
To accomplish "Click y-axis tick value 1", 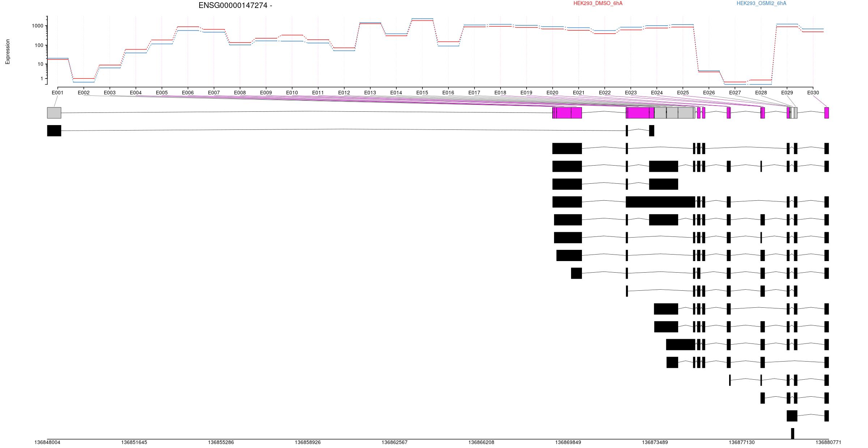I will click(42, 78).
